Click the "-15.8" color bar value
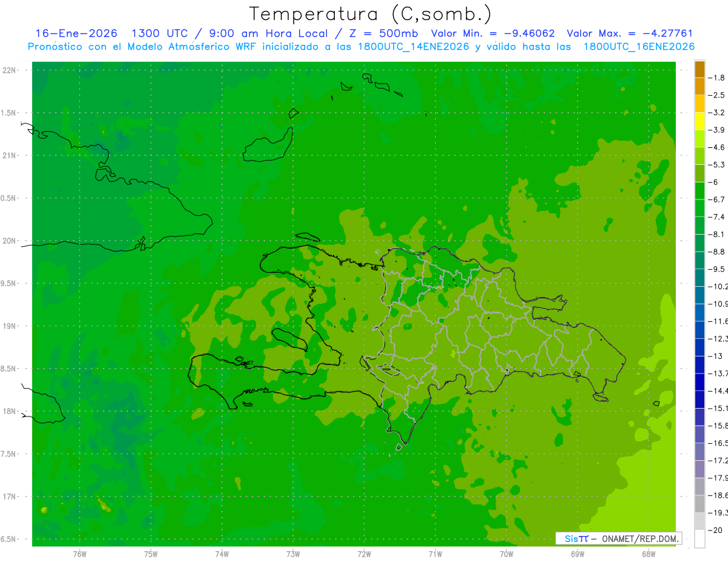 point(720,426)
